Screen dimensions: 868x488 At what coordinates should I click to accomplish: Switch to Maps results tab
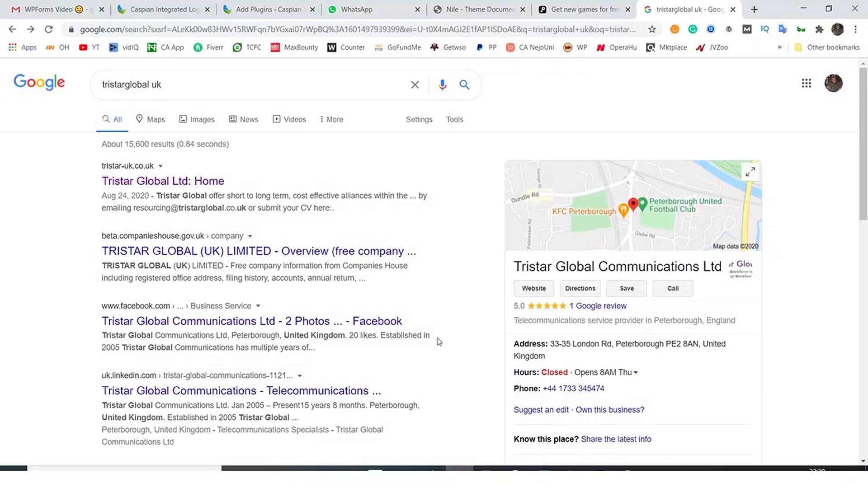[151, 119]
